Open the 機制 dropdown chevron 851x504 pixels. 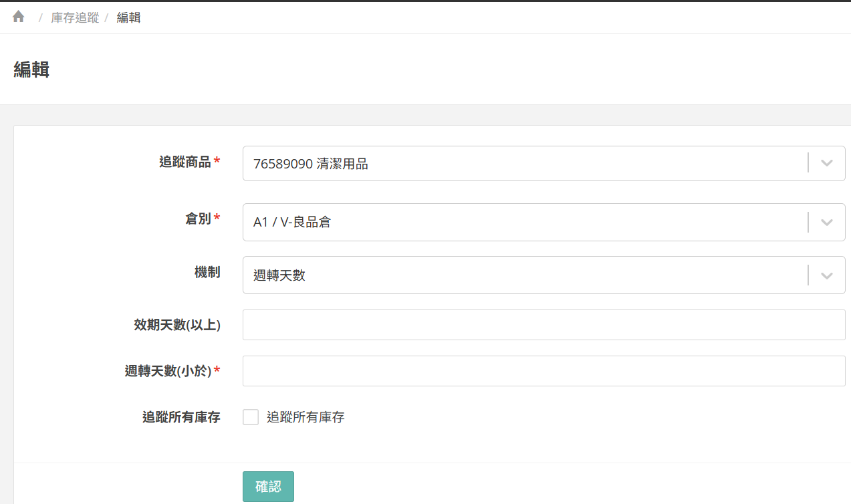[x=826, y=275]
